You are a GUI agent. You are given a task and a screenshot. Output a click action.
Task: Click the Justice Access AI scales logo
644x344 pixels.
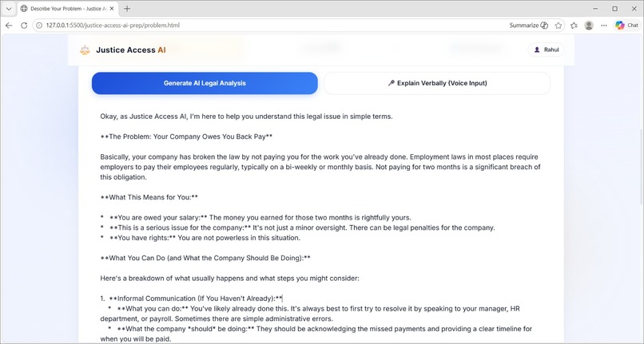[85, 50]
